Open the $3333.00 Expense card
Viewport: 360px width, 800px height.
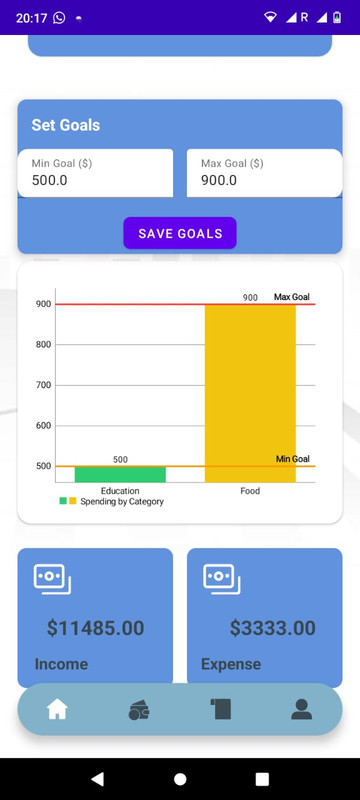tap(265, 618)
